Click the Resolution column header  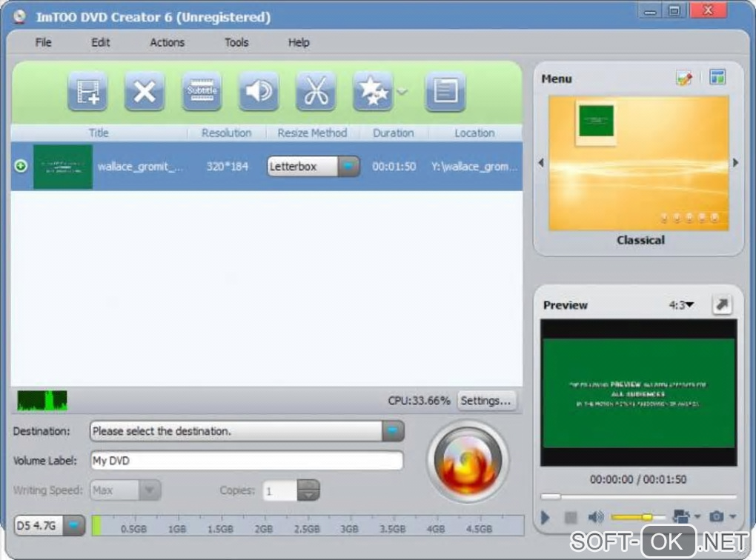[227, 133]
